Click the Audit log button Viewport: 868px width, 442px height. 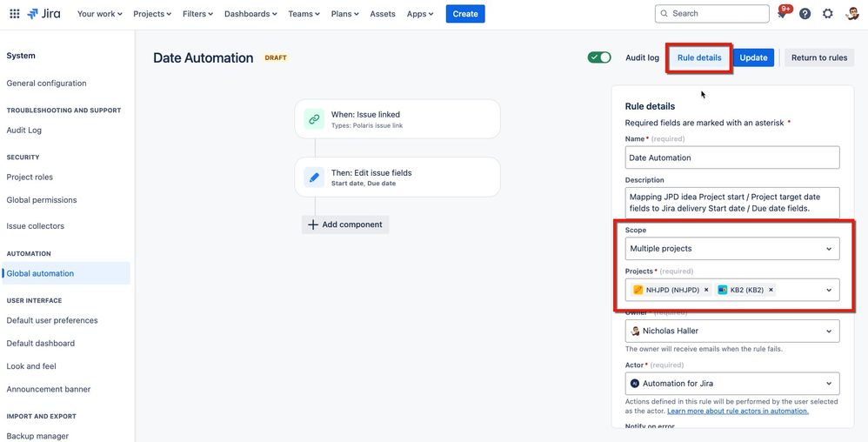[x=642, y=57]
